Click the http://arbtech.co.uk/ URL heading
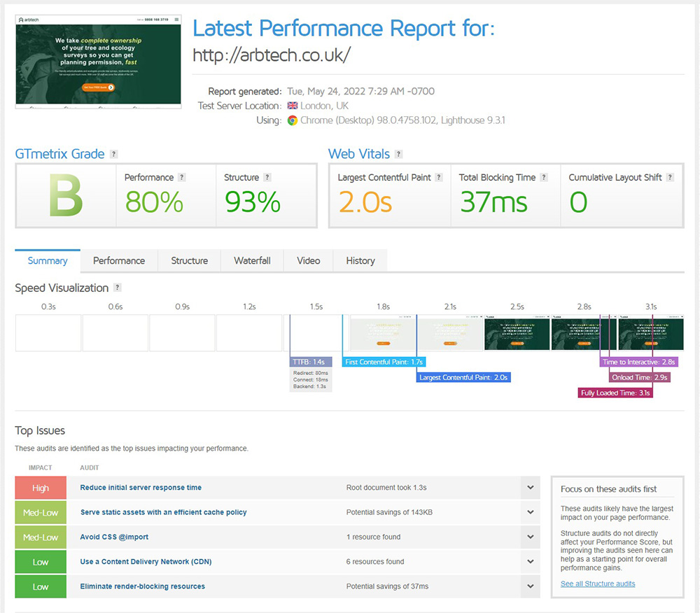700x613 pixels. (272, 55)
